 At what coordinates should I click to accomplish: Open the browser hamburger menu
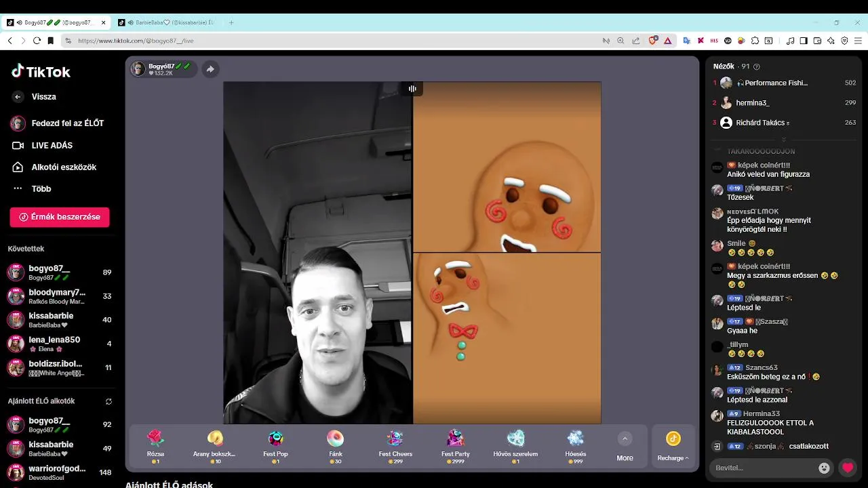pyautogui.click(x=857, y=41)
